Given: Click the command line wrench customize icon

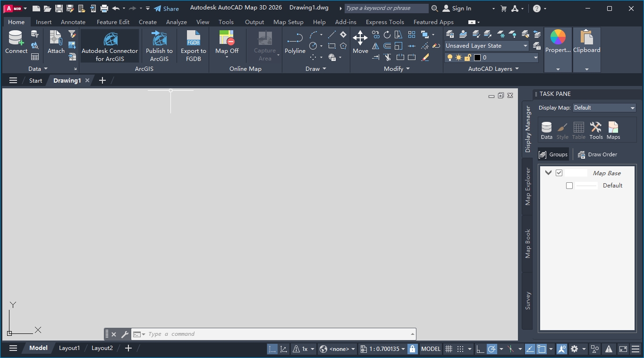Looking at the screenshot, I should (125, 334).
